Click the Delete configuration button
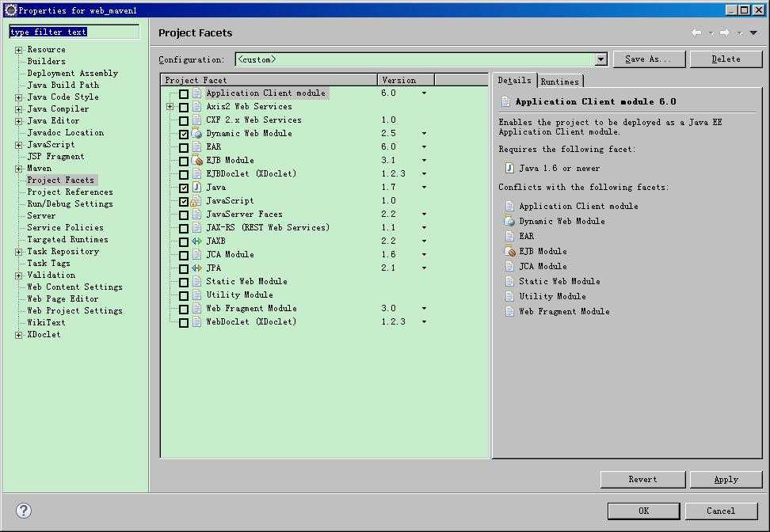770x532 pixels. (x=726, y=59)
